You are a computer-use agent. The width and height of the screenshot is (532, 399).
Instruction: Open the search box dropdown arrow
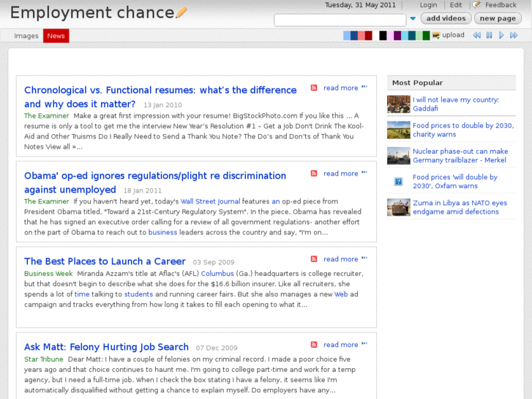tap(413, 19)
